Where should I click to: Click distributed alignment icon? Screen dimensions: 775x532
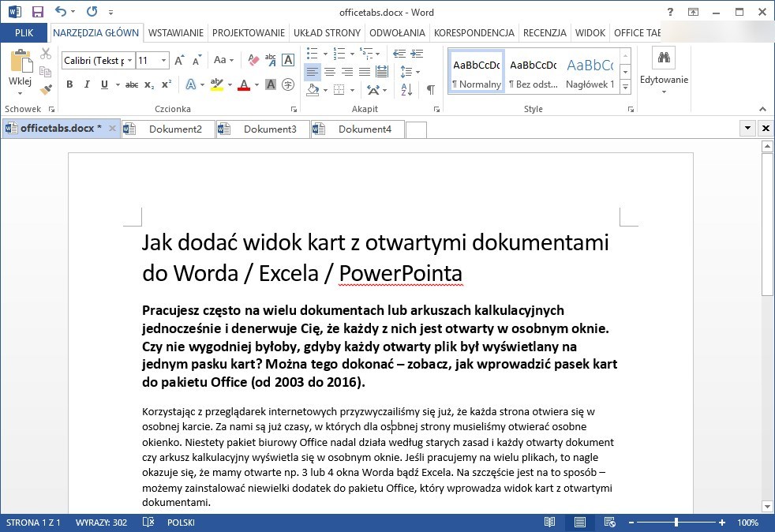pos(381,72)
